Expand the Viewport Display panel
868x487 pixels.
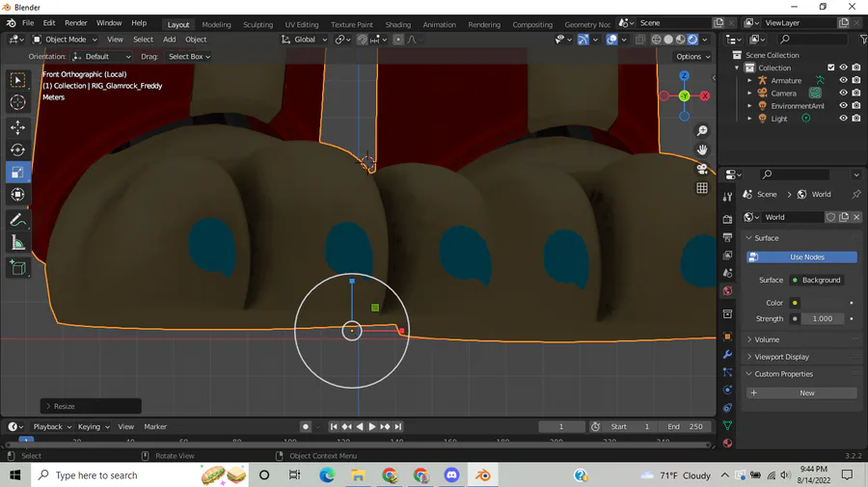(x=801, y=357)
